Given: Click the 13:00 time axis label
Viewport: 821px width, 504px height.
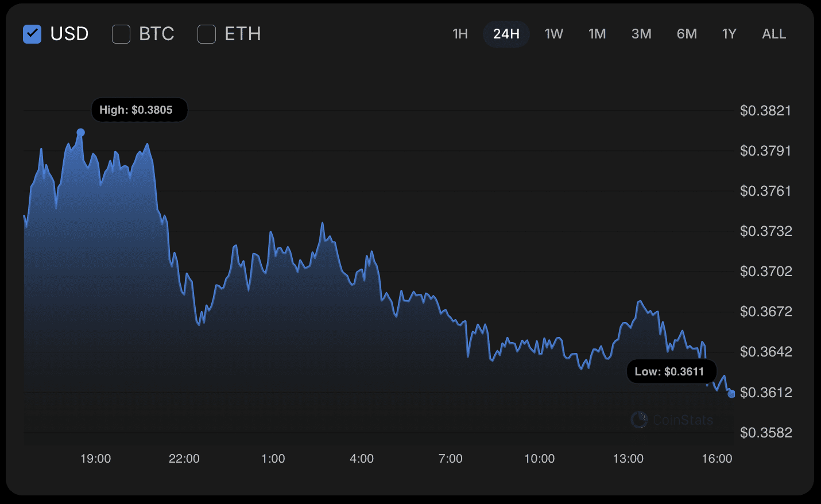Looking at the screenshot, I should (x=628, y=459).
